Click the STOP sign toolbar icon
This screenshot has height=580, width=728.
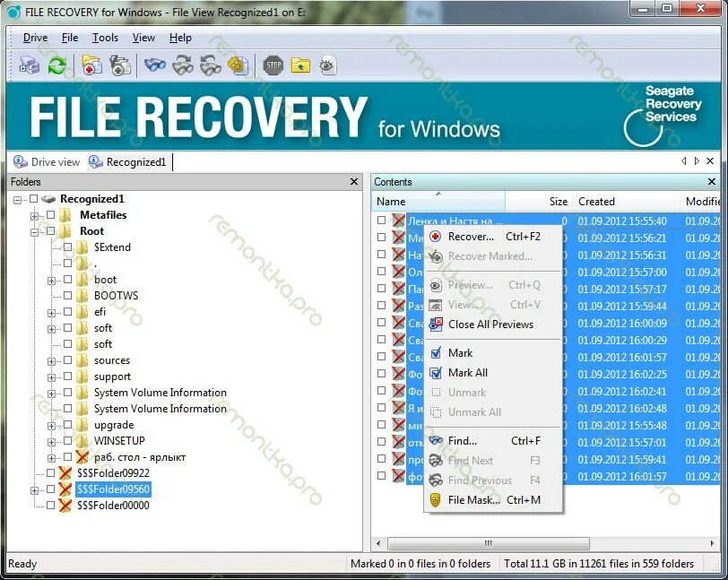coord(273,65)
